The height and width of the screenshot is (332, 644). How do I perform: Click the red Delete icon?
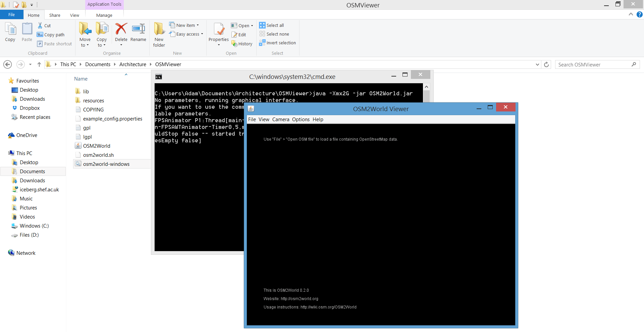121,29
